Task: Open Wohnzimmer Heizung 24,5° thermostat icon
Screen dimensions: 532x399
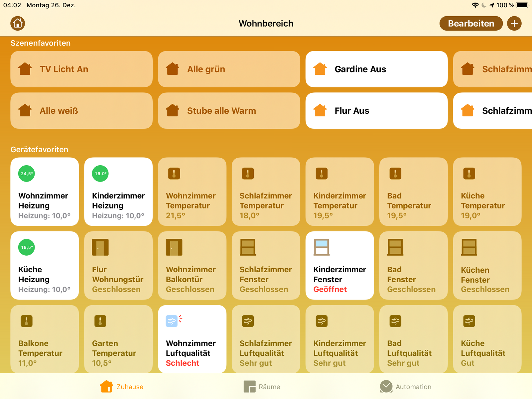Action: click(x=27, y=174)
